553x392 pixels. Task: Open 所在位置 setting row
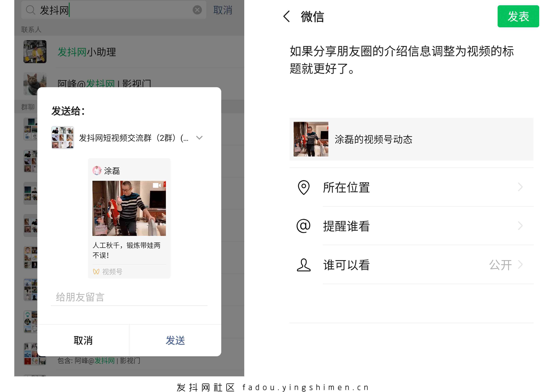coord(411,187)
